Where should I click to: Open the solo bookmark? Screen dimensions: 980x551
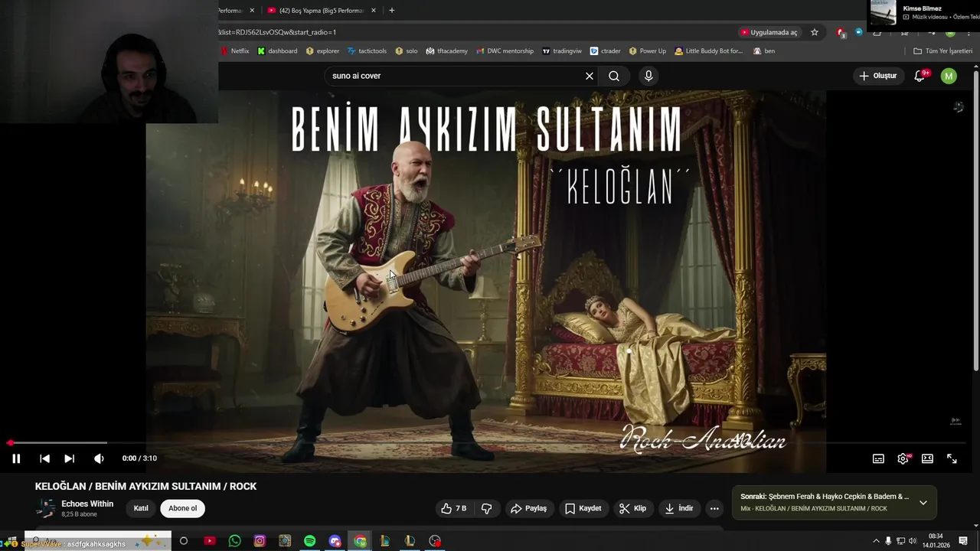(406, 51)
